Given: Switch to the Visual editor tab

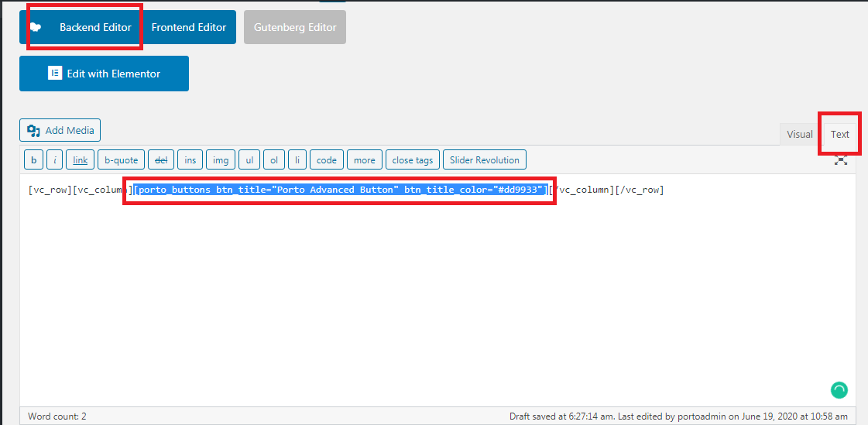Looking at the screenshot, I should (x=799, y=135).
